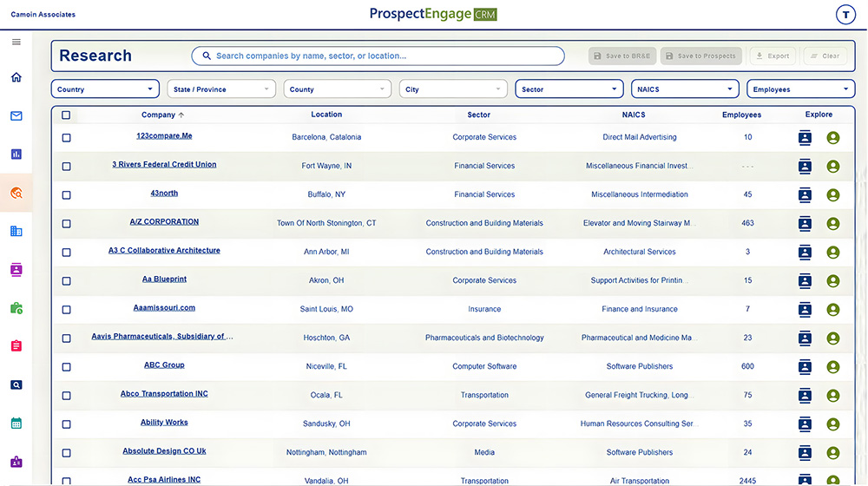Open green person icon for A/Z CORPORATION
This screenshot has height=486, width=868.
832,224
